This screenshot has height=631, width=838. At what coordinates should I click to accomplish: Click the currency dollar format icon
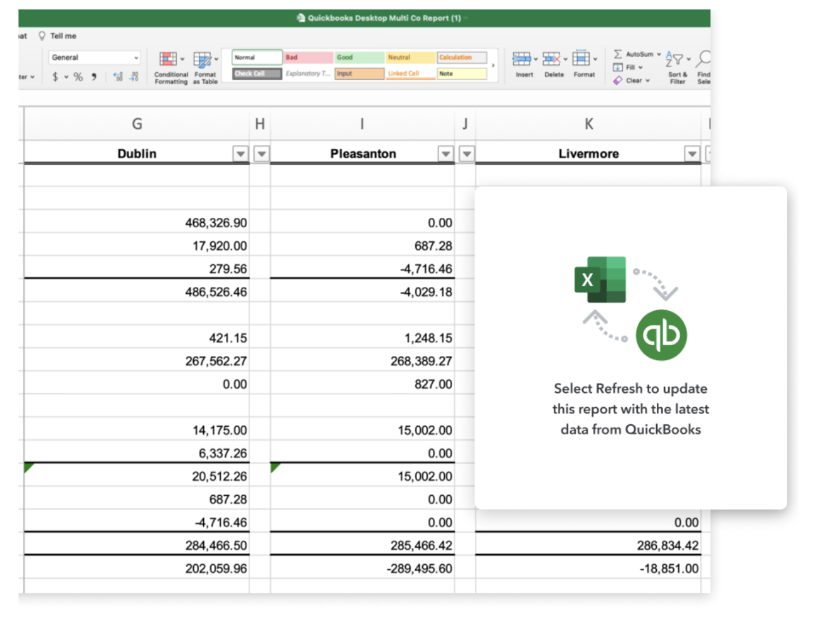55,77
